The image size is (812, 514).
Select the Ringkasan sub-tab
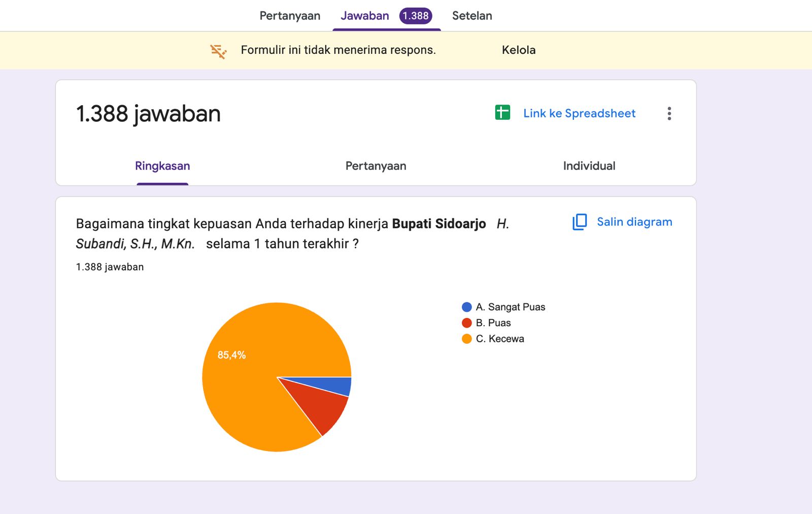coord(162,166)
